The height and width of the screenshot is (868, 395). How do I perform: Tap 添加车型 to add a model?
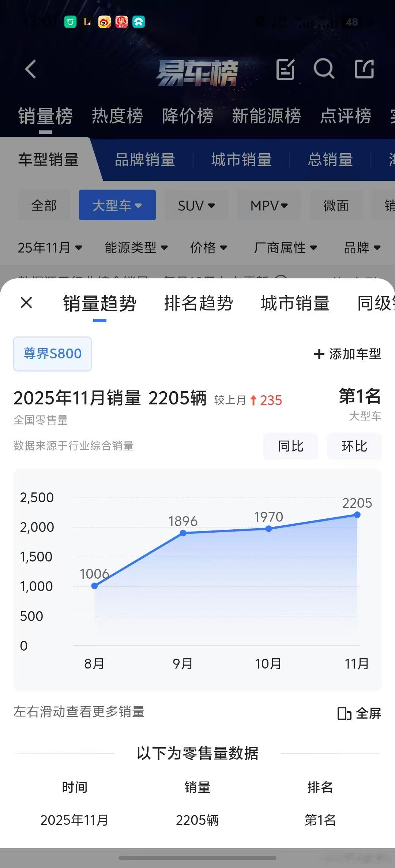[x=348, y=354]
